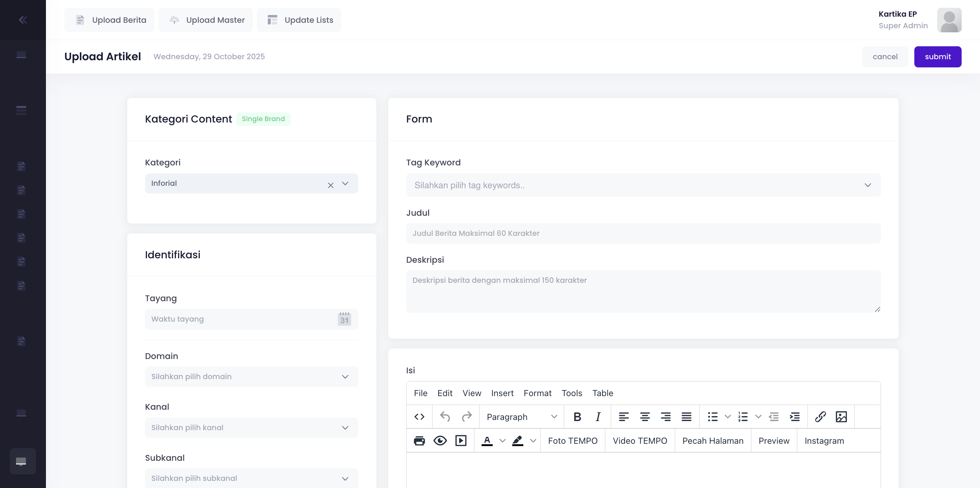
Task: Click the insert link icon
Action: tap(820, 417)
